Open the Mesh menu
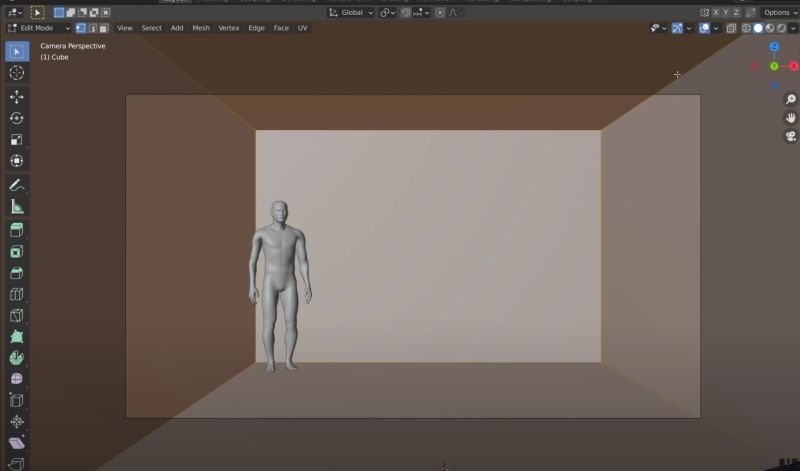This screenshot has width=800, height=471. tap(201, 28)
